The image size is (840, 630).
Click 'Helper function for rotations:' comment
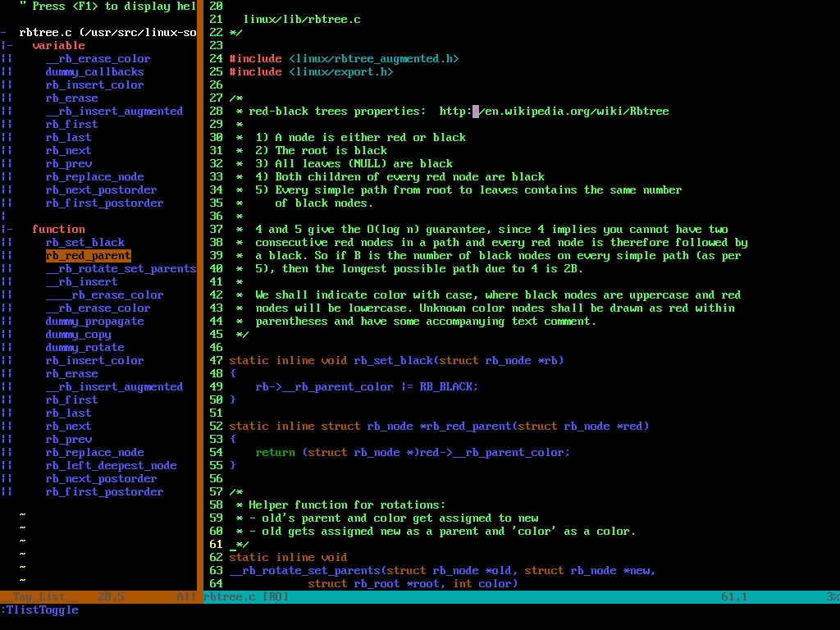coord(347,505)
